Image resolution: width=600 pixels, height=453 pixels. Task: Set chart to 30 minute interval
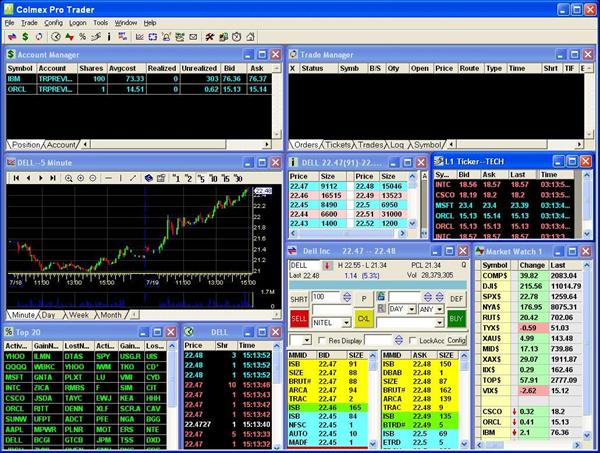(x=238, y=178)
